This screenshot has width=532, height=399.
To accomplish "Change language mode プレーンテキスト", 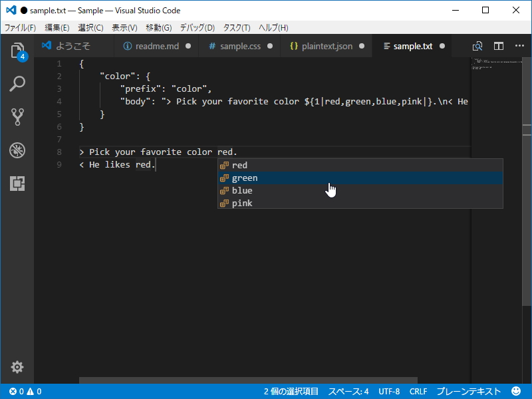I will click(469, 392).
